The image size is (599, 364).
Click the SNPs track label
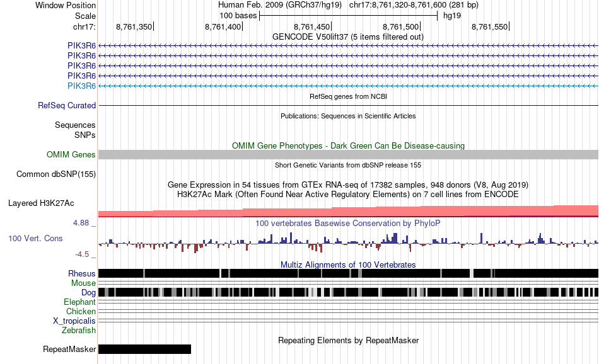[x=85, y=135]
